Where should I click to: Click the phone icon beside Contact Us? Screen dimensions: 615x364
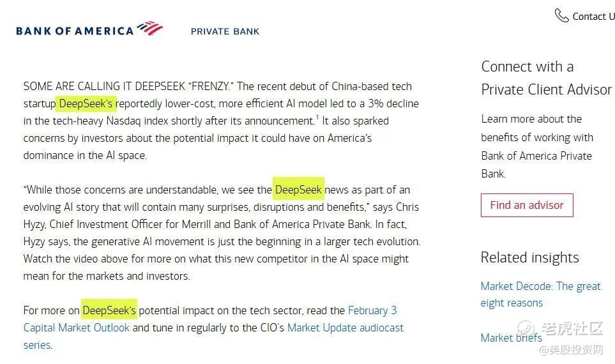(x=561, y=15)
